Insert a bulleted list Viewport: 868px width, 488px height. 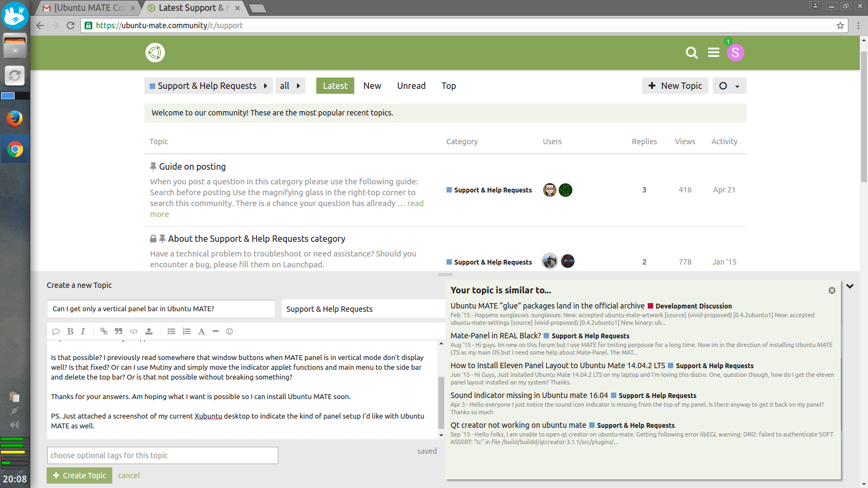coord(171,331)
